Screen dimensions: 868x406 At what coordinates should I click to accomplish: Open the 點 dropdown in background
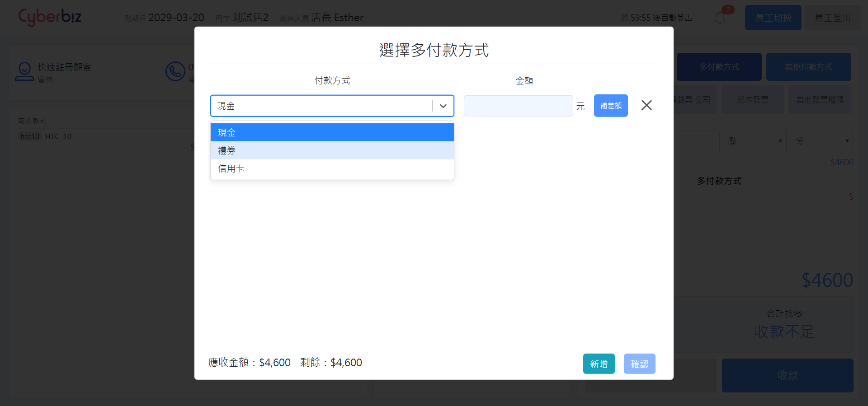pos(752,141)
